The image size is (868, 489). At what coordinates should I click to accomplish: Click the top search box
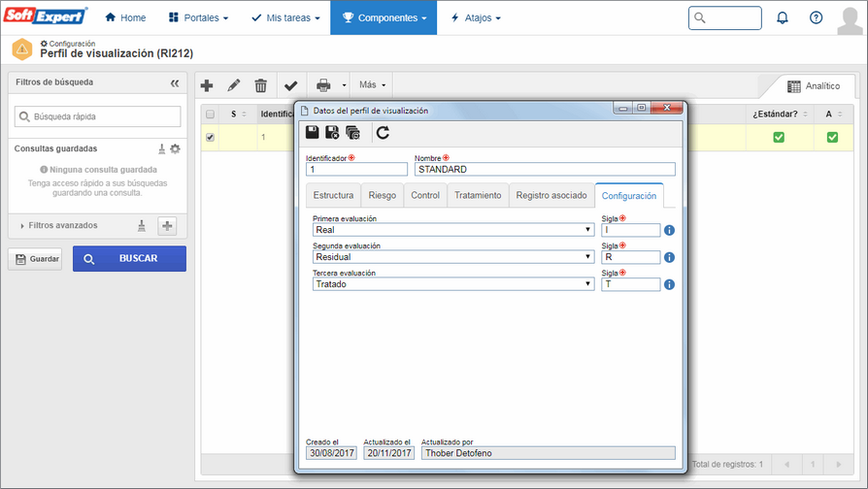(724, 17)
